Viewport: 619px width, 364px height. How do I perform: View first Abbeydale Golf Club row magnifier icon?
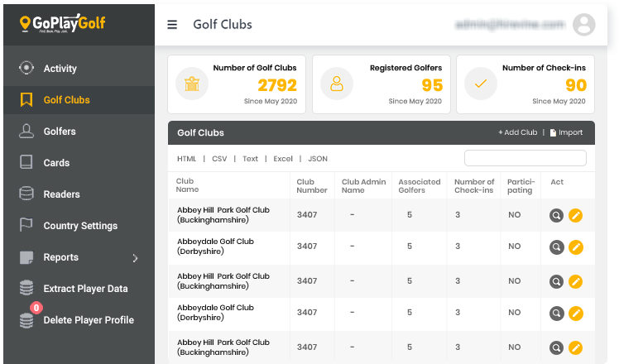point(557,247)
